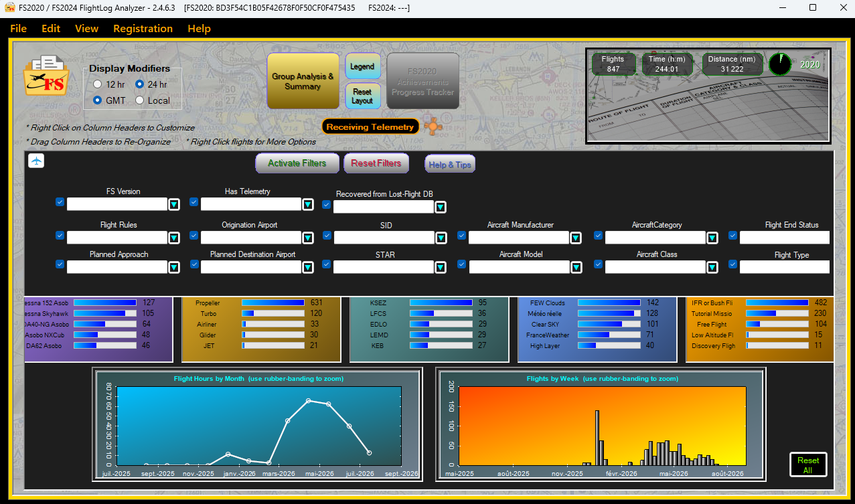The image size is (855, 504).
Task: Open the Aircraft Manufacturer dropdown arrow
Action: coord(576,238)
